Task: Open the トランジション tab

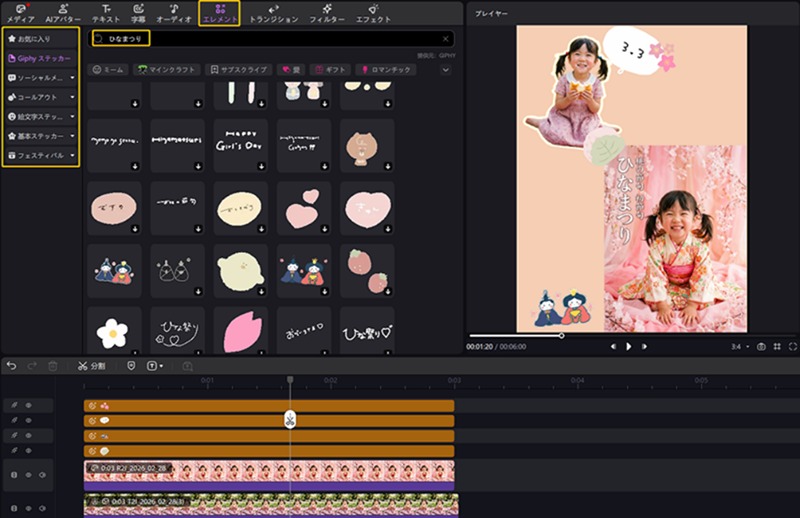Action: [273, 14]
